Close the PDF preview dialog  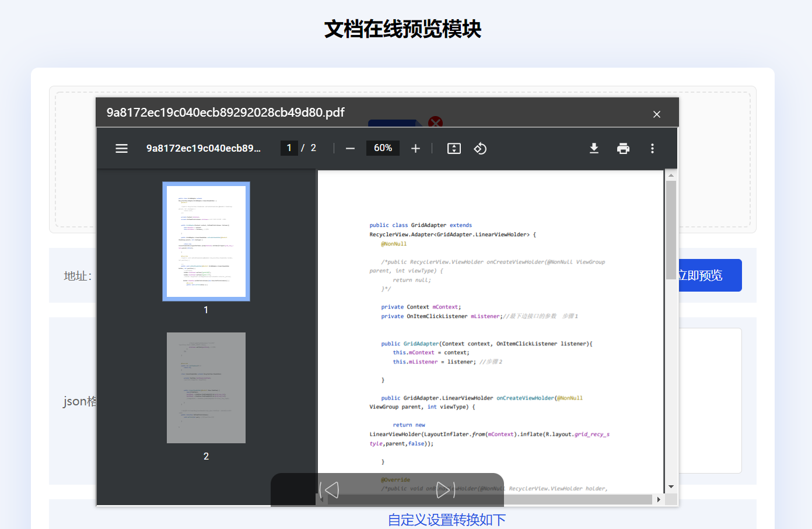pyautogui.click(x=657, y=114)
